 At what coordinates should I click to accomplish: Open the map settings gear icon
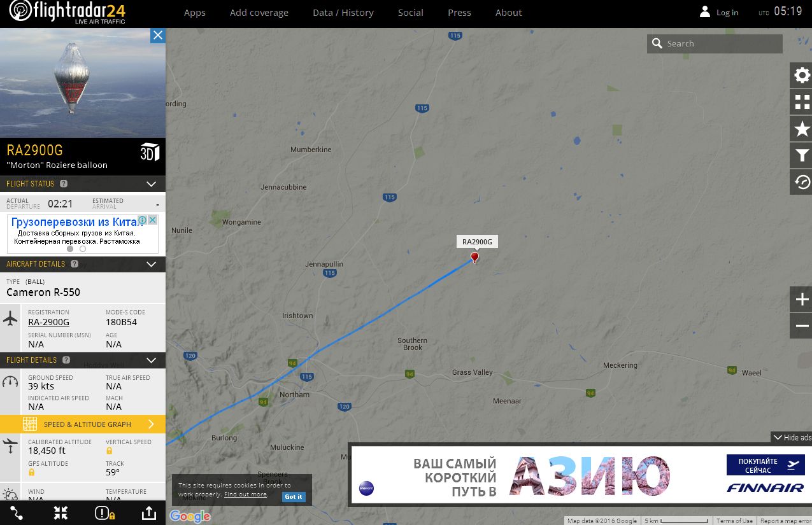802,76
